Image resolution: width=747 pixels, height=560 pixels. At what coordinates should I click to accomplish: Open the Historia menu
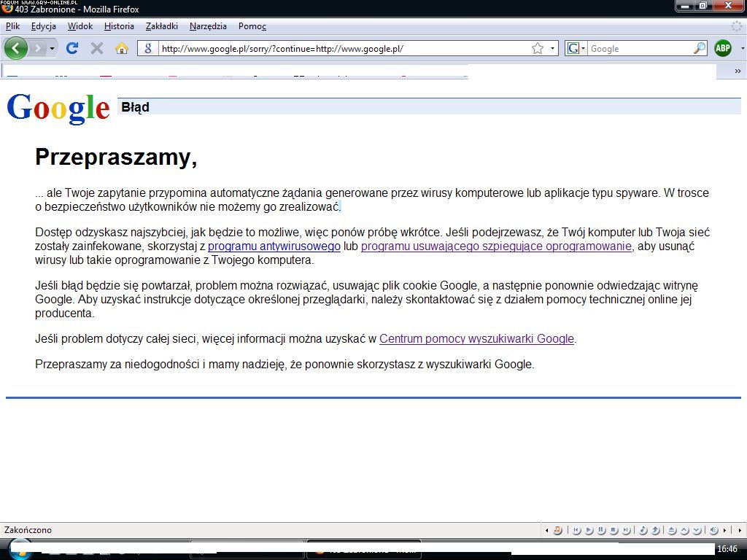[119, 26]
